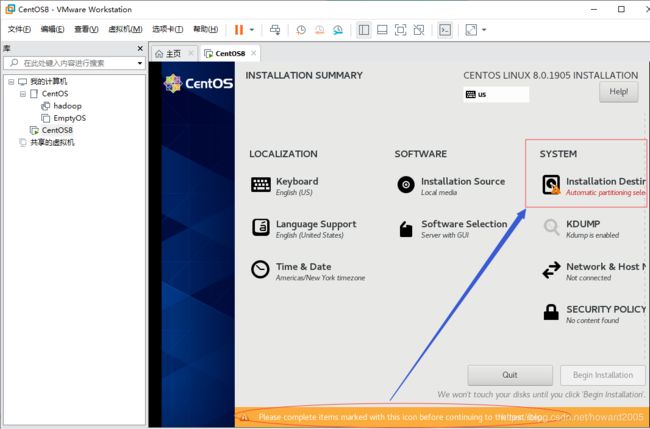Open the library search dropdown arrow
650x429 pixels.
(140, 63)
